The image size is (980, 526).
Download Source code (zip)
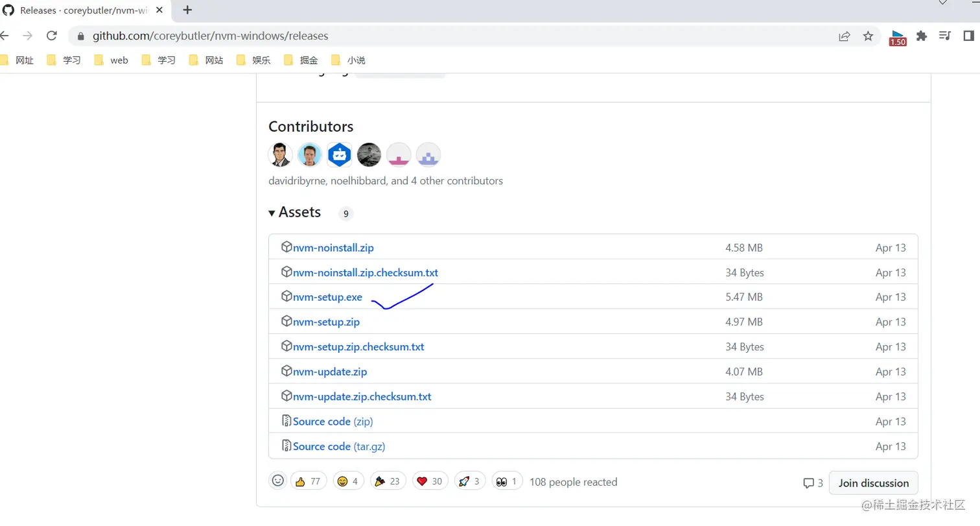pos(333,422)
